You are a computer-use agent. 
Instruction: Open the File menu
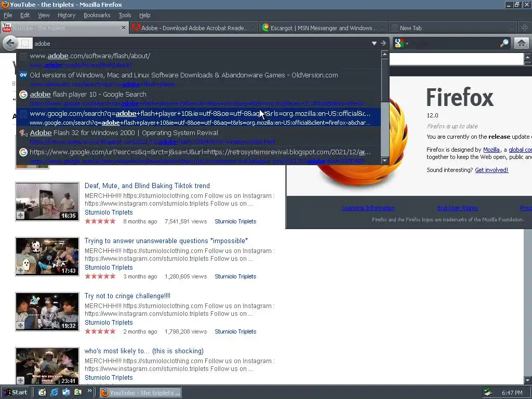[8, 15]
